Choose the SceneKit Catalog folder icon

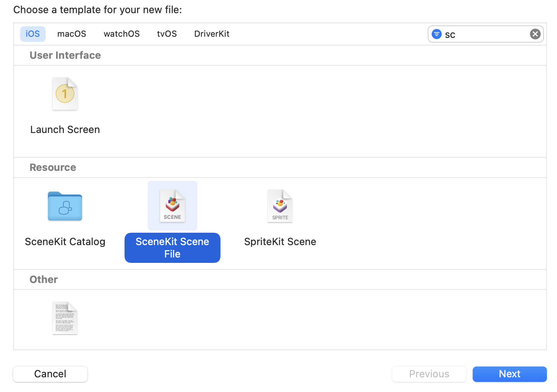point(65,206)
